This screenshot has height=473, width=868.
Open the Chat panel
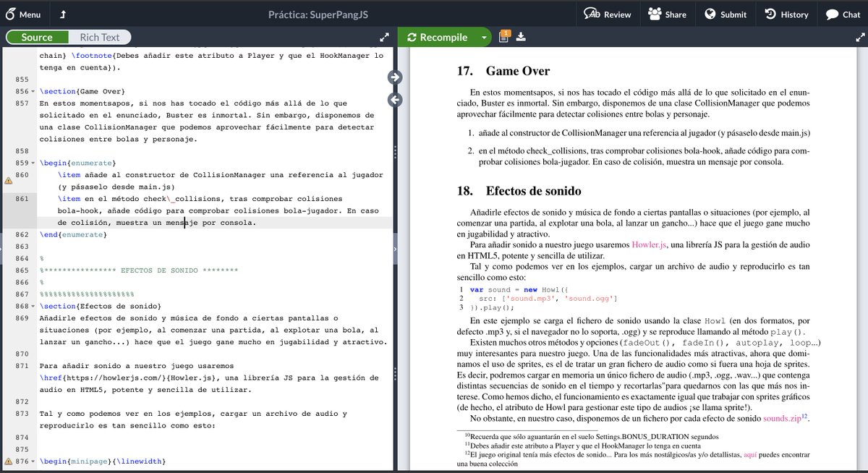[843, 14]
